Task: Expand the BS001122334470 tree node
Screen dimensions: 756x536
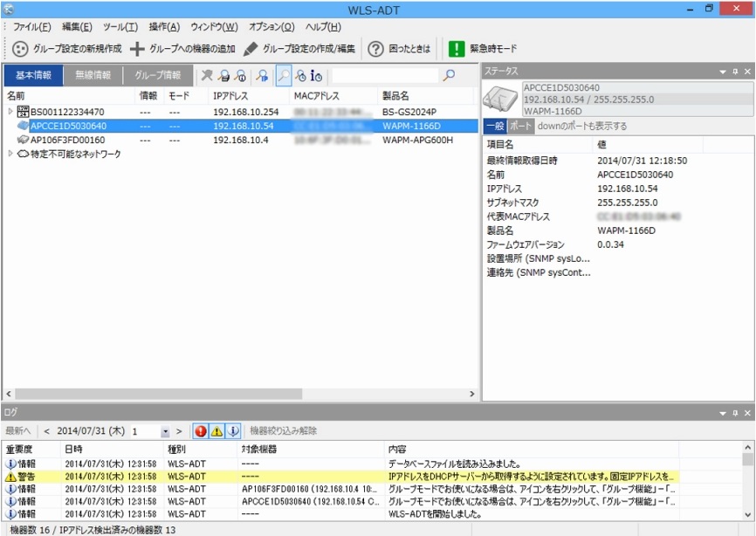Action: (x=10, y=112)
